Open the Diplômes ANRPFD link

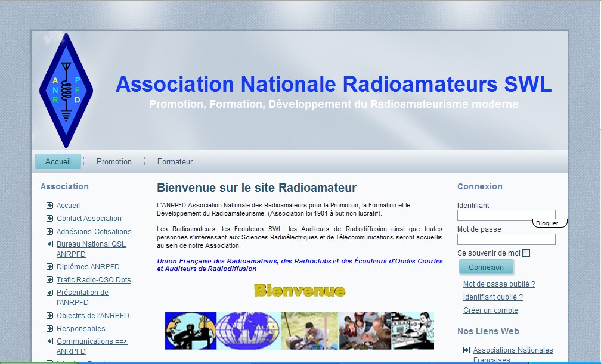(x=88, y=267)
